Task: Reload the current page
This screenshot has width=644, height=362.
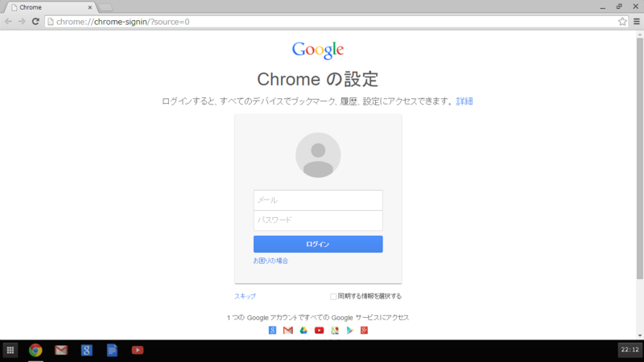Action: (x=35, y=22)
